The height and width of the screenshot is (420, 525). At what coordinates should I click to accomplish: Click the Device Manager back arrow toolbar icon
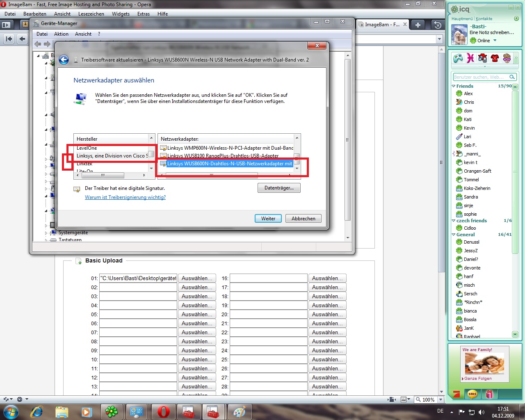point(38,44)
